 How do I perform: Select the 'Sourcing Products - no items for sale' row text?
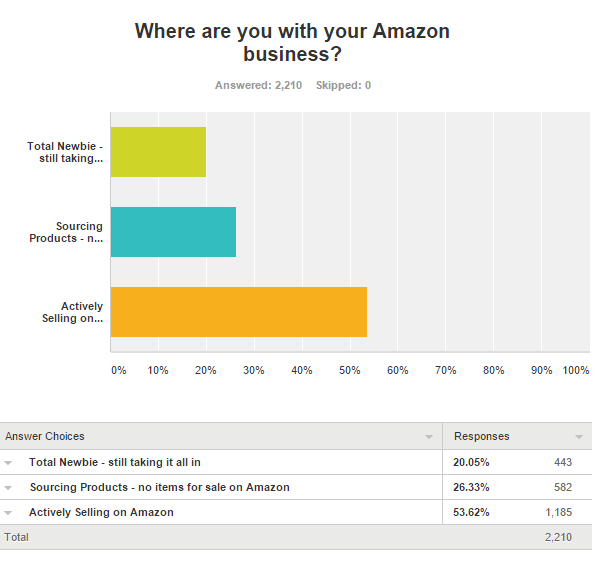(x=160, y=487)
